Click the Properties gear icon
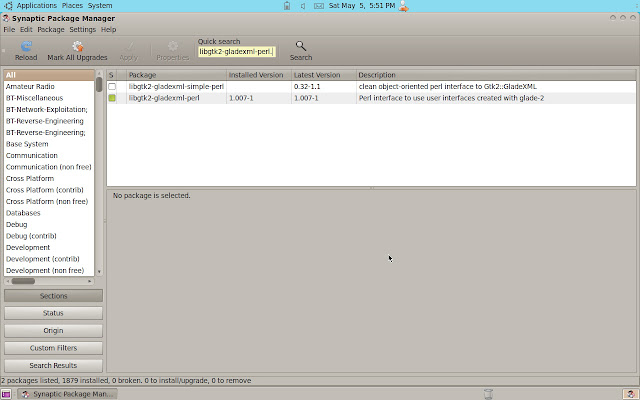The image size is (640, 400). [x=173, y=46]
